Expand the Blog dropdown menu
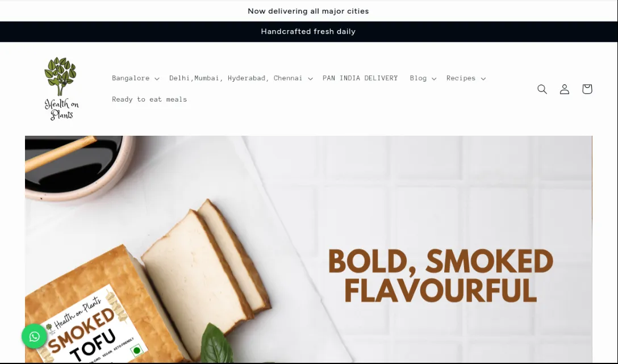The height and width of the screenshot is (364, 618). point(423,78)
